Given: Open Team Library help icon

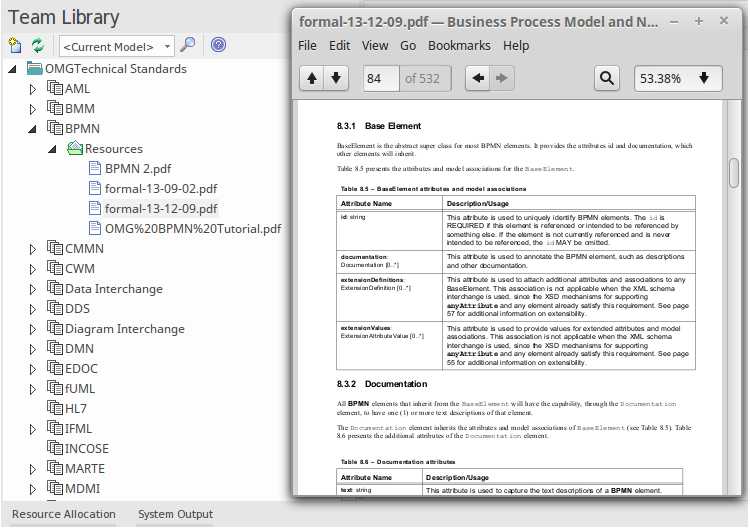Looking at the screenshot, I should pyautogui.click(x=218, y=45).
